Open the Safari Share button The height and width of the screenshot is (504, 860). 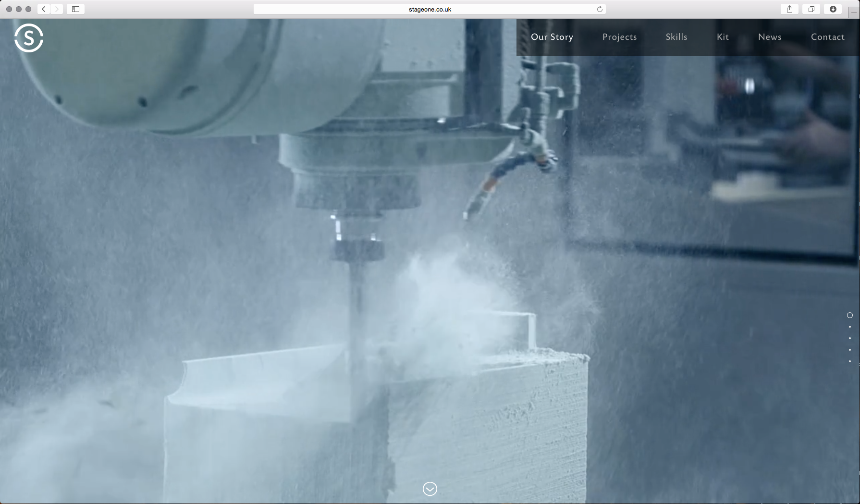coord(789,9)
